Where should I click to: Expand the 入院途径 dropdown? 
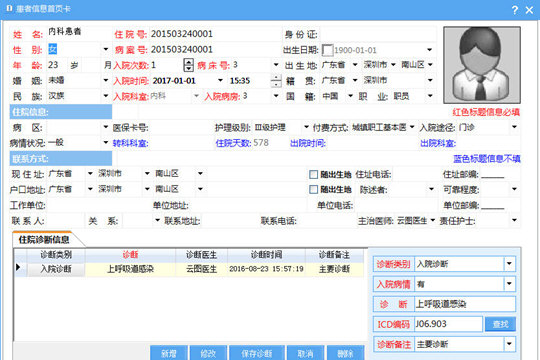(x=514, y=127)
